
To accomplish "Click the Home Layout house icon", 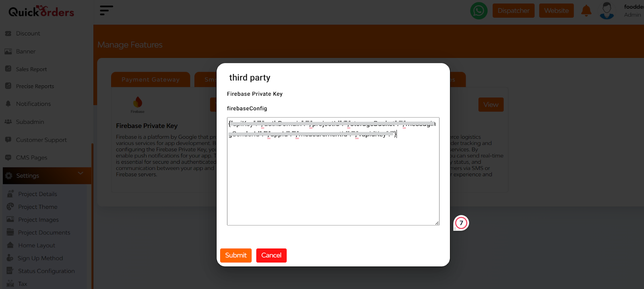I will (x=10, y=245).
